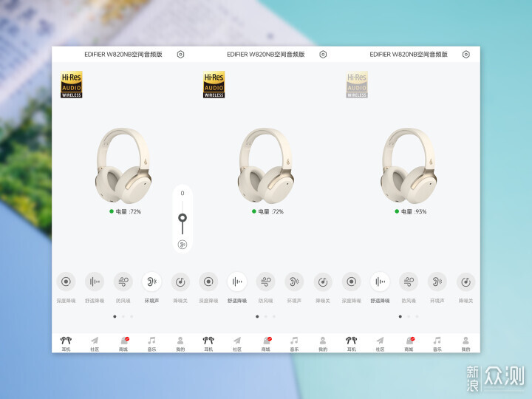Open 音乐 music tab on right screen
This screenshot has height=399, width=532.
click(x=437, y=344)
